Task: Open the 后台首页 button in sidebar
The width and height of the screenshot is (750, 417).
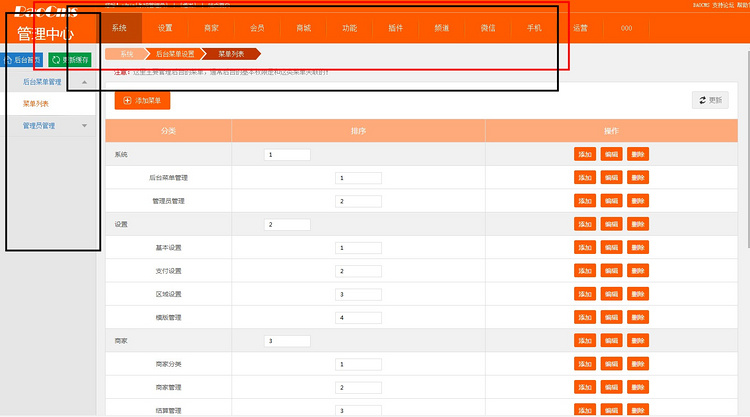Action: point(22,60)
